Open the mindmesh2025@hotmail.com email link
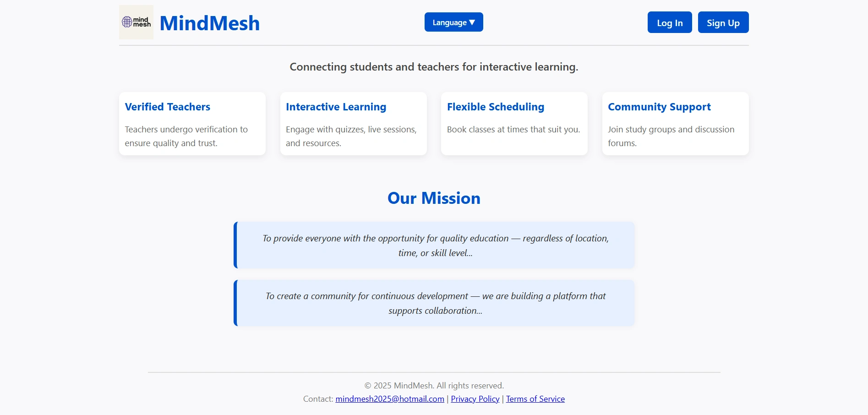This screenshot has width=868, height=415. tap(390, 399)
